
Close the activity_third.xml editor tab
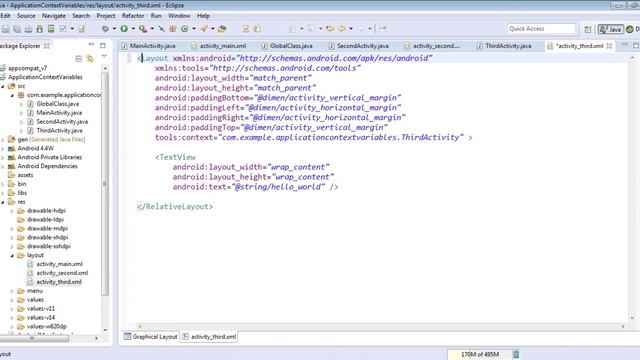pyautogui.click(x=609, y=46)
